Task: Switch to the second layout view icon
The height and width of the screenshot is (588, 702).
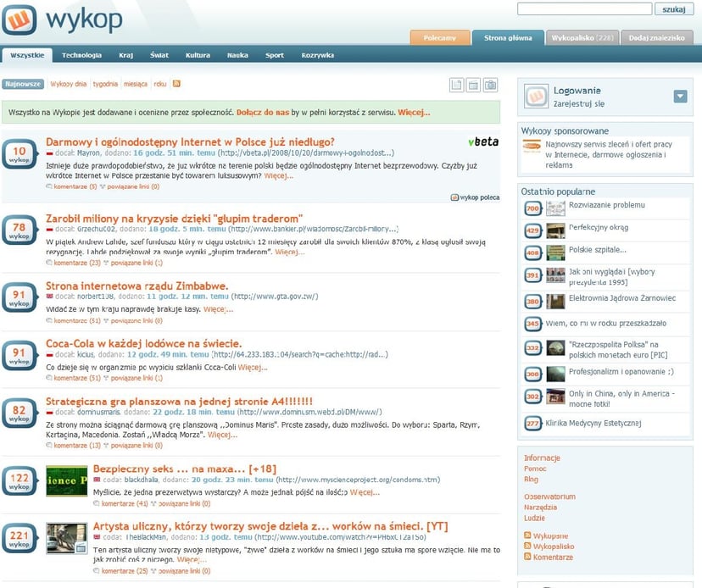Action: click(473, 85)
